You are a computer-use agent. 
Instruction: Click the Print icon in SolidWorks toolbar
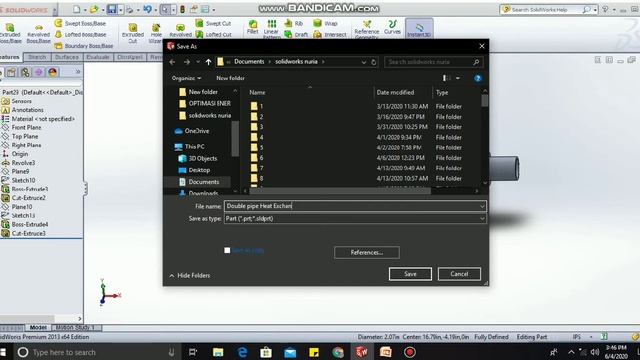129,9
